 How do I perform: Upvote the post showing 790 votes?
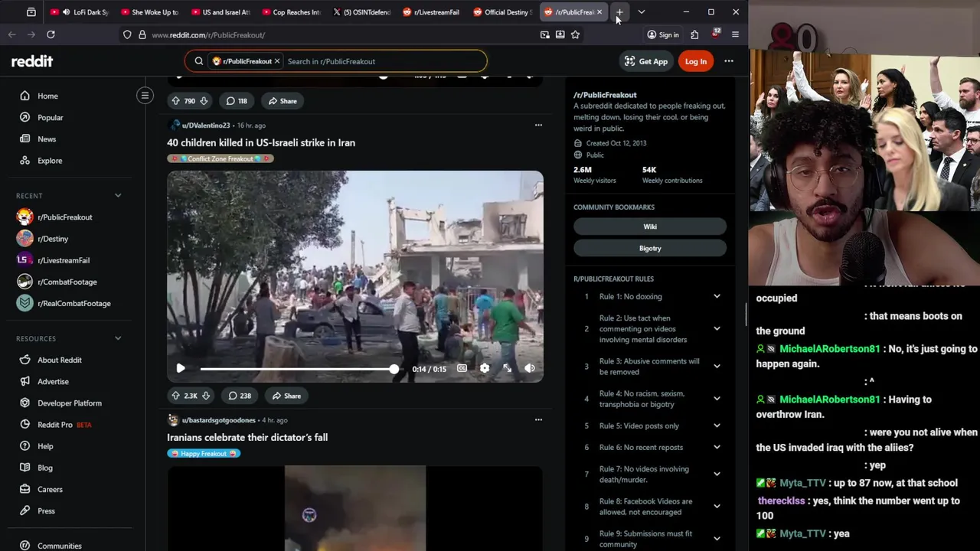[175, 101]
